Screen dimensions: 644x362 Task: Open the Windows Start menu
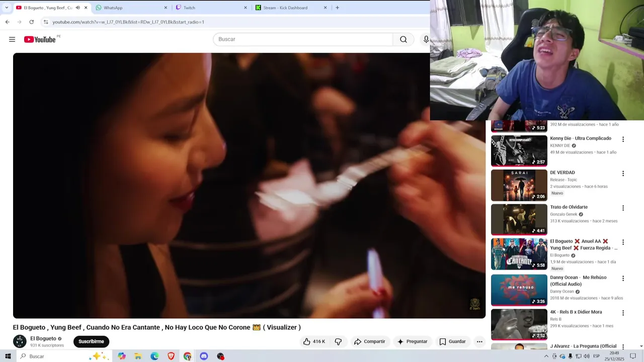pos(8,356)
